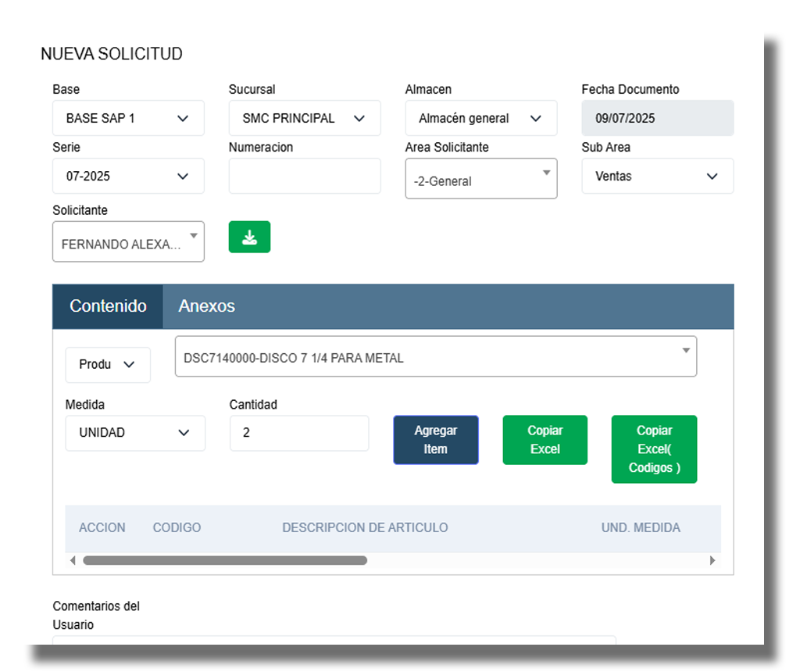Open the Base dropdown

click(128, 118)
